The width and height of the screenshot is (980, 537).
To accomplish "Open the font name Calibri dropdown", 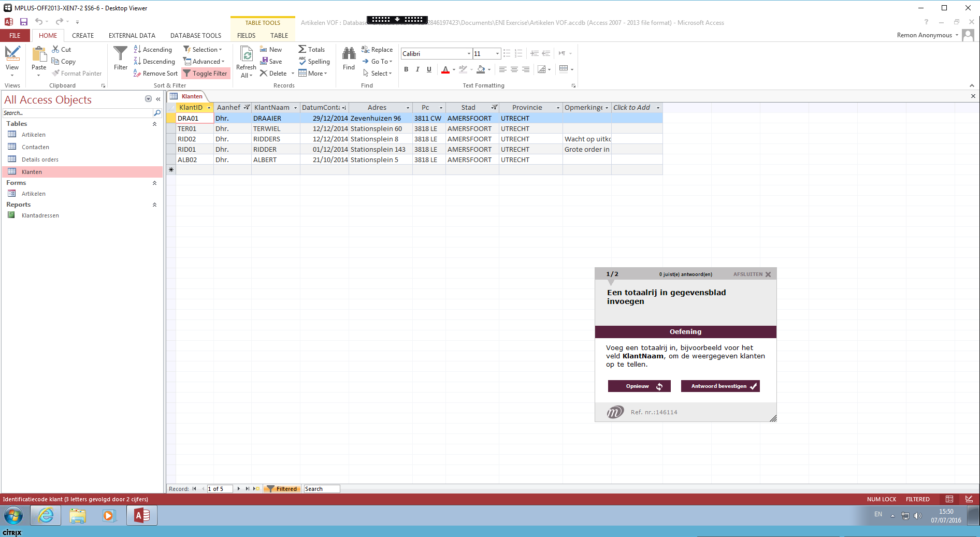I will click(469, 54).
